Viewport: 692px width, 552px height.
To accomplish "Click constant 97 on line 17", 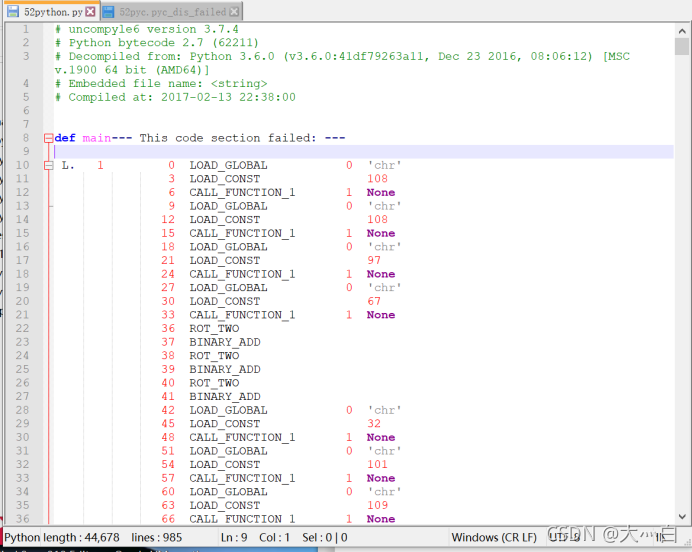I will (x=374, y=260).
